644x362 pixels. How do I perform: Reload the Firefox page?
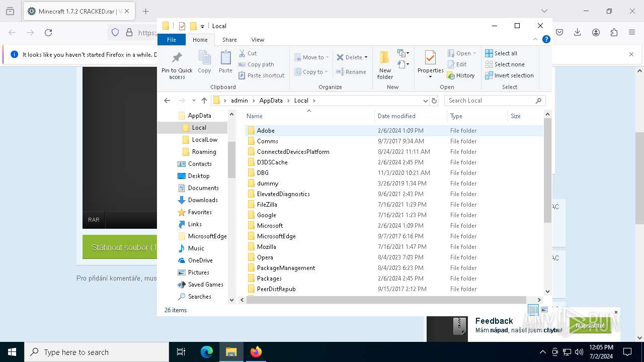point(48,33)
